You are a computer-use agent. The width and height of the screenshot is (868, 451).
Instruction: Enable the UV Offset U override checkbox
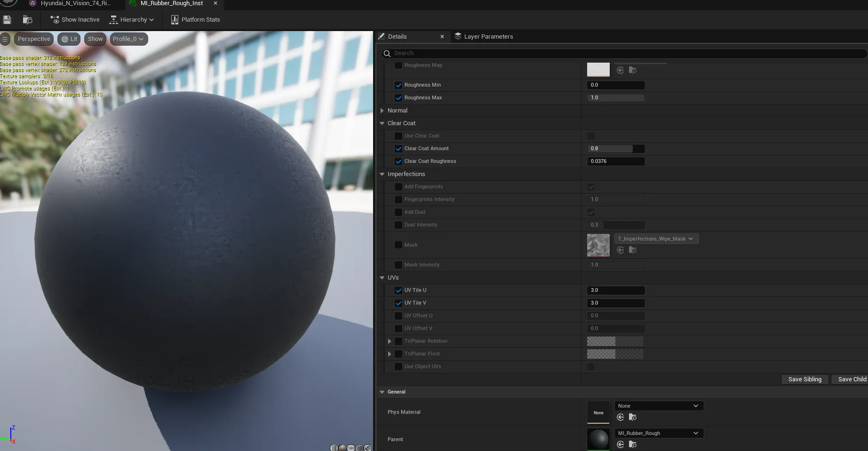[398, 316]
